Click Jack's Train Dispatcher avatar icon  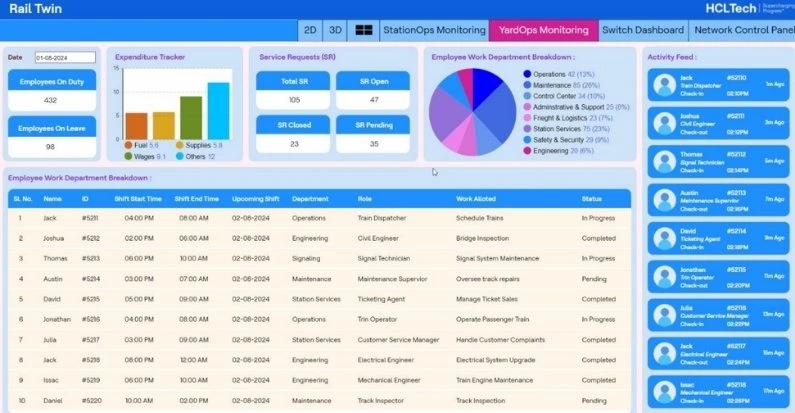pos(665,85)
